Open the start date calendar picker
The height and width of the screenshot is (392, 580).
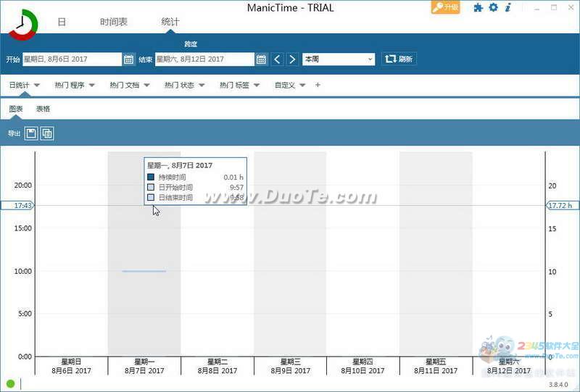(x=128, y=59)
